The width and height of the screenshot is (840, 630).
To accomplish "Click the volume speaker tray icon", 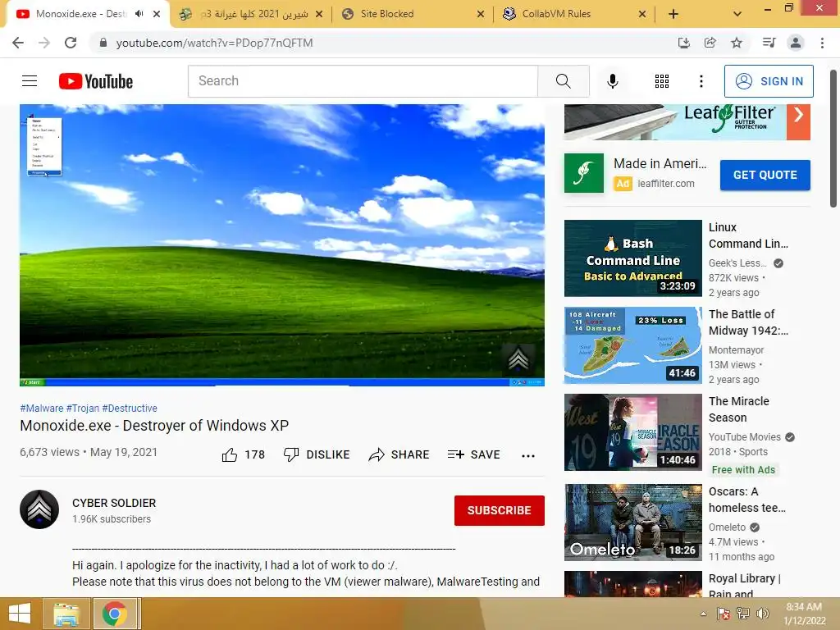I will (762, 614).
